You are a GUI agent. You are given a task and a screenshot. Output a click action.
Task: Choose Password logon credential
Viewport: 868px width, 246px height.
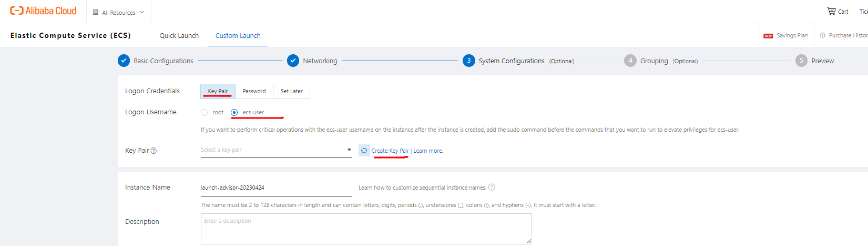[x=254, y=91]
